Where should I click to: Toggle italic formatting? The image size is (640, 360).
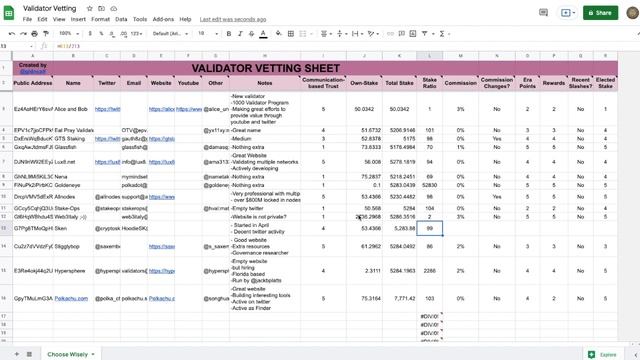(x=240, y=33)
